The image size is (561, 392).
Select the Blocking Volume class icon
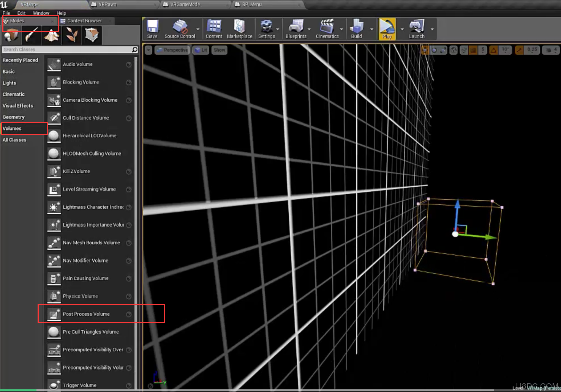[54, 82]
